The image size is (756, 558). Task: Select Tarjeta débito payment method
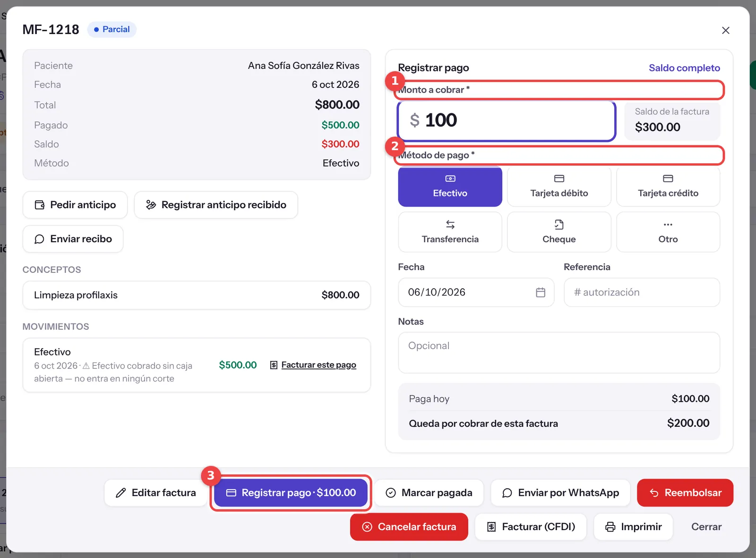point(559,186)
